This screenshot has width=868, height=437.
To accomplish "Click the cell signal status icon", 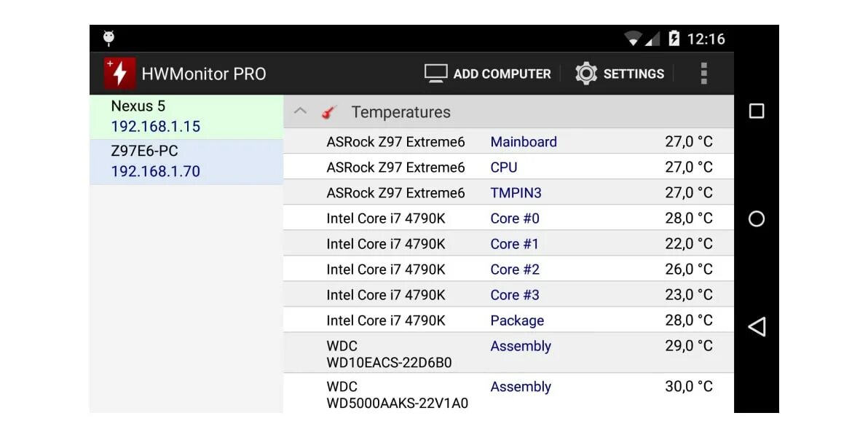I will pos(652,39).
